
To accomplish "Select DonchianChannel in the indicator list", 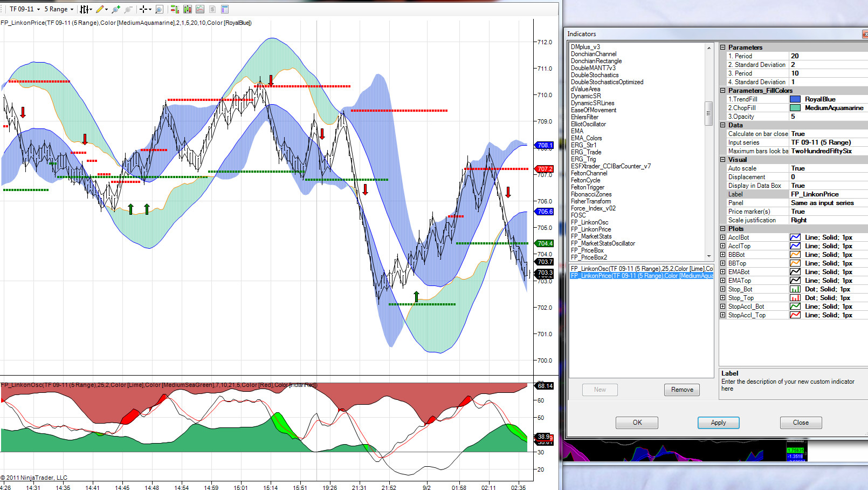I will pos(594,54).
